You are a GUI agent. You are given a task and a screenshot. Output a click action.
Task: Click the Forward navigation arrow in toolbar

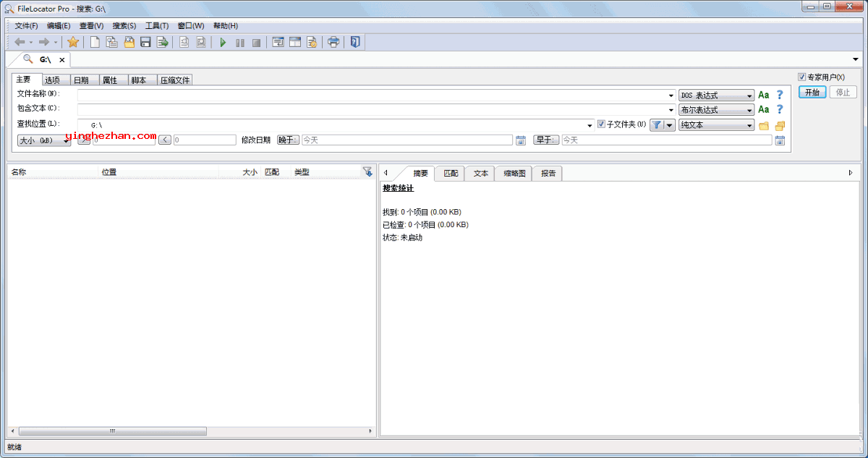point(43,43)
